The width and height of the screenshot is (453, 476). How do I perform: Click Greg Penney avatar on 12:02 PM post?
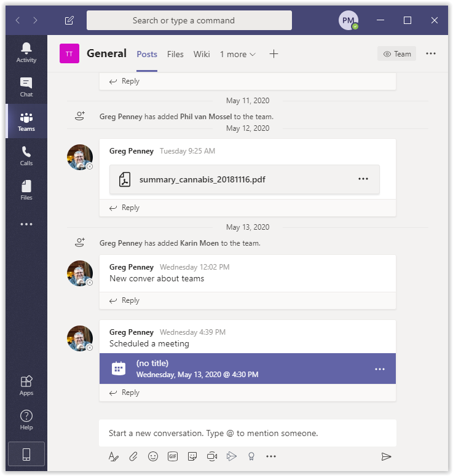point(80,273)
